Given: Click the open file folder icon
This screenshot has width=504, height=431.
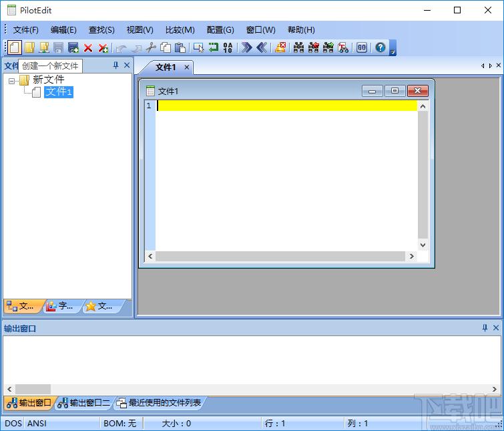Looking at the screenshot, I should tap(29, 47).
